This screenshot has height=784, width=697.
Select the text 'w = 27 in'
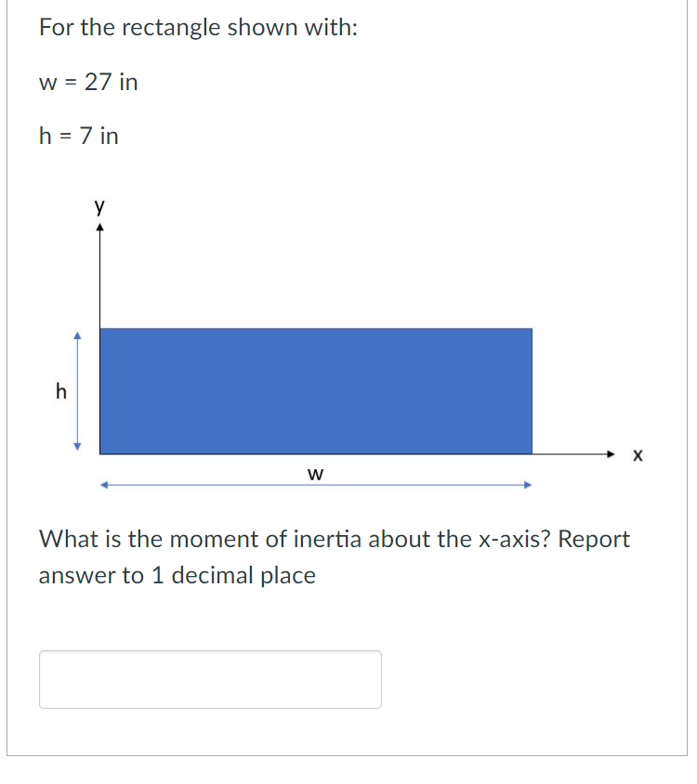pyautogui.click(x=88, y=83)
